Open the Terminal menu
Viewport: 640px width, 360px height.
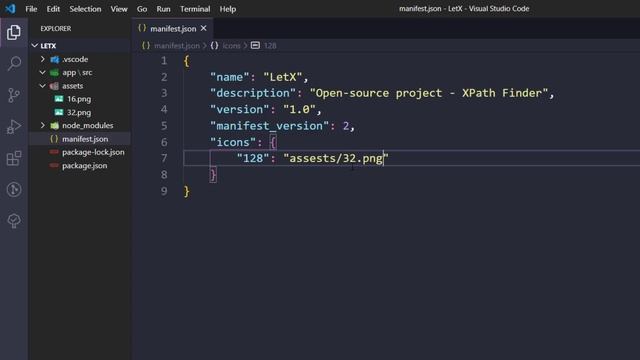tap(195, 9)
